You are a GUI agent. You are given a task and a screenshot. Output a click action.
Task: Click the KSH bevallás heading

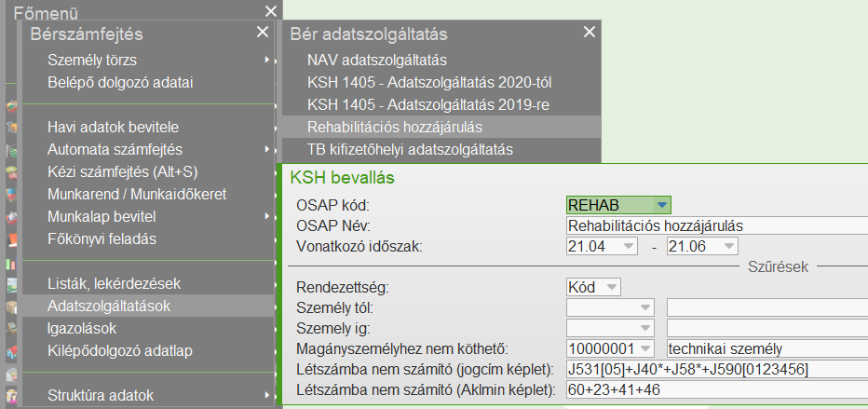click(x=342, y=178)
